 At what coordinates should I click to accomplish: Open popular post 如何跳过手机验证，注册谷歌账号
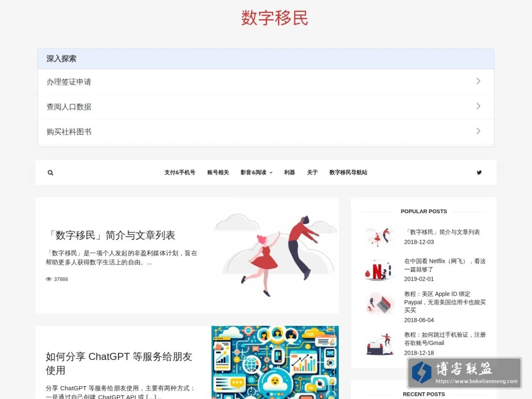pyautogui.click(x=445, y=339)
